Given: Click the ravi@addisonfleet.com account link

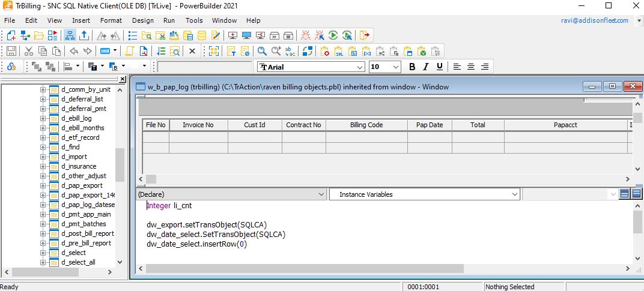Looking at the screenshot, I should 594,20.
